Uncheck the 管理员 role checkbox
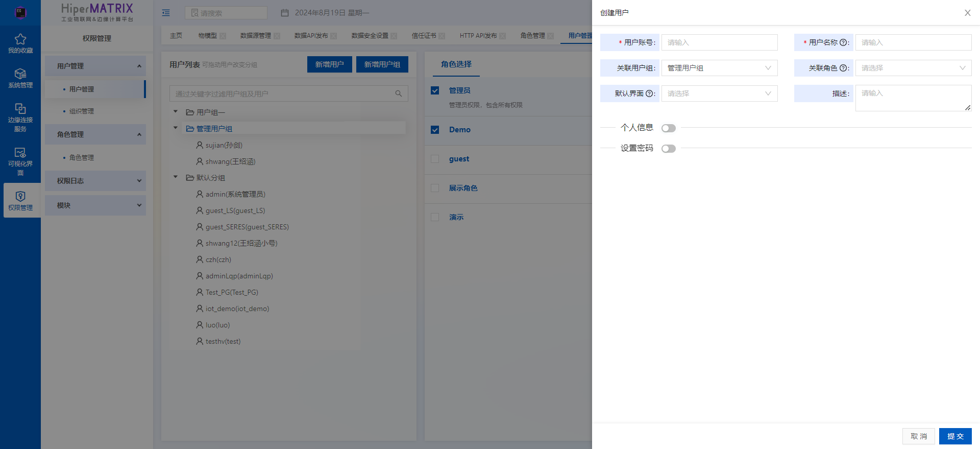 (x=435, y=90)
